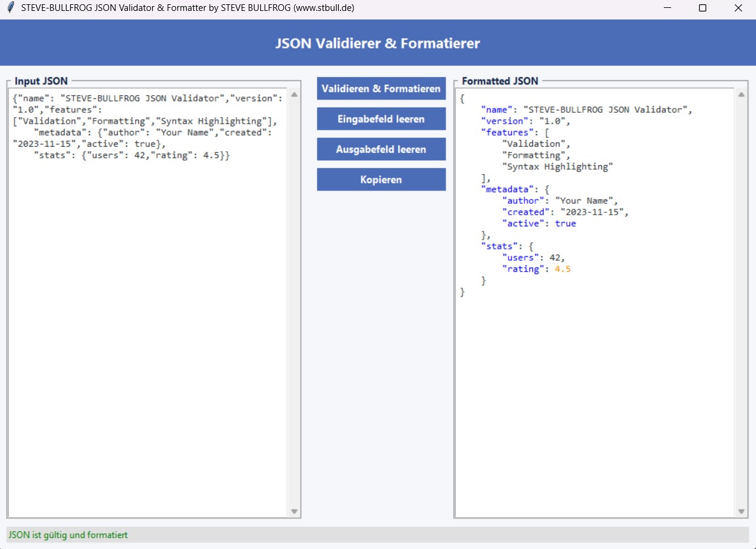Click the status message JSON ist gültig und formatiert
The height and width of the screenshot is (549, 756).
coord(67,534)
